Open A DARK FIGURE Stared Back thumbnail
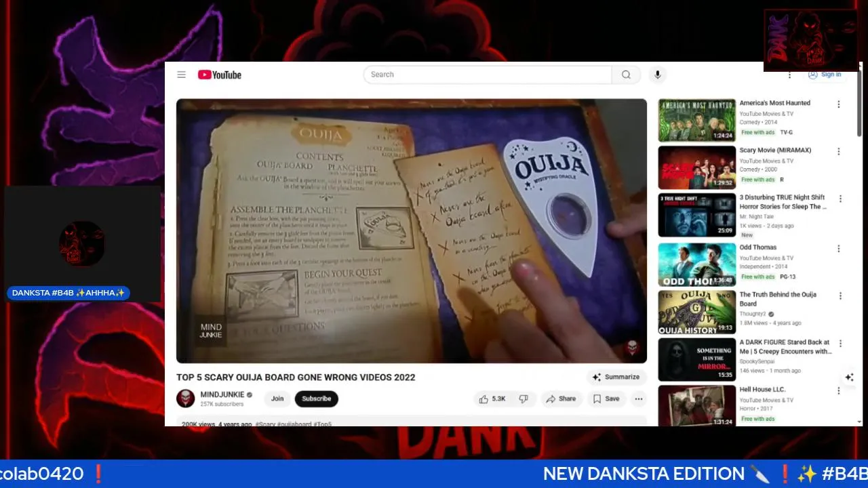 click(697, 359)
